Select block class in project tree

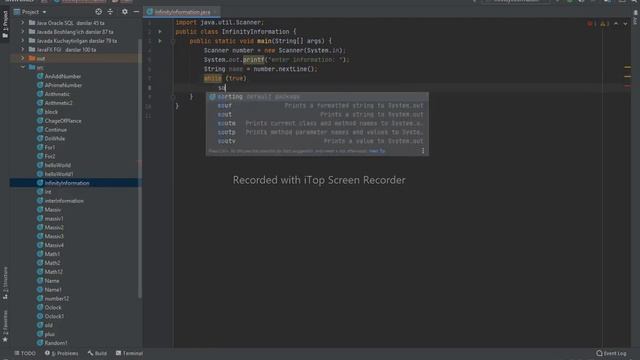tap(51, 112)
